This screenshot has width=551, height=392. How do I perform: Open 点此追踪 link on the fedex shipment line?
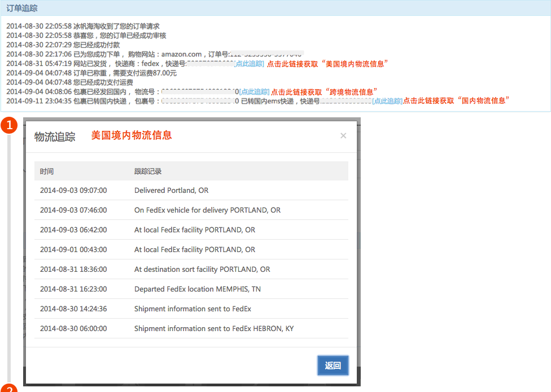click(249, 64)
